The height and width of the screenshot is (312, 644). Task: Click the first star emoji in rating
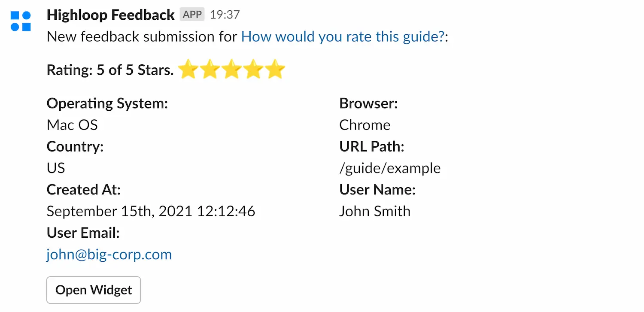point(188,70)
